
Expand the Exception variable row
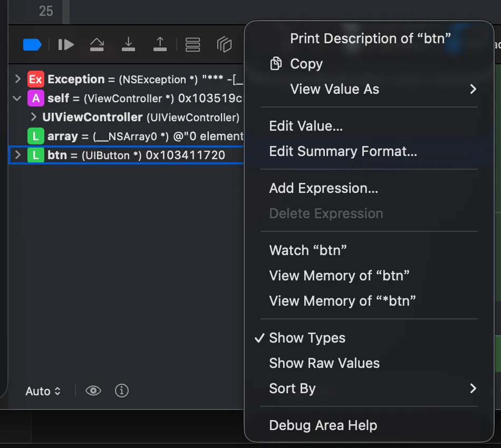[18, 79]
